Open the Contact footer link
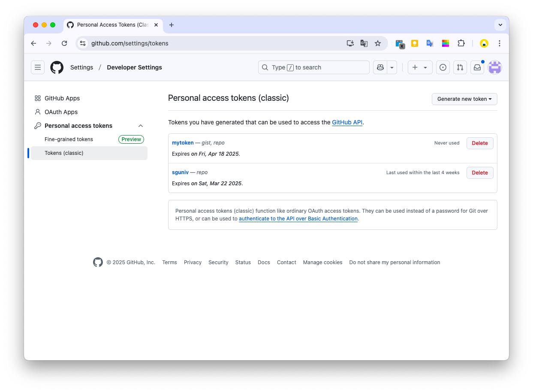The width and height of the screenshot is (533, 392). [x=286, y=262]
